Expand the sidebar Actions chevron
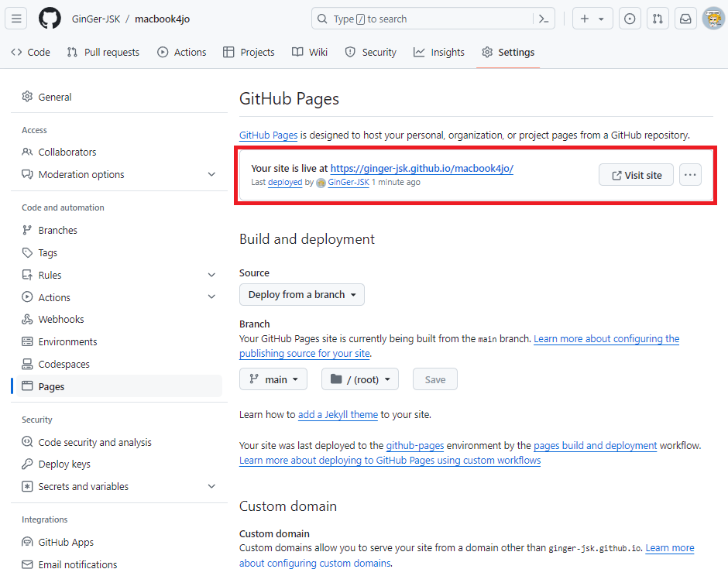Viewport: 728px width, 569px height. (x=211, y=296)
